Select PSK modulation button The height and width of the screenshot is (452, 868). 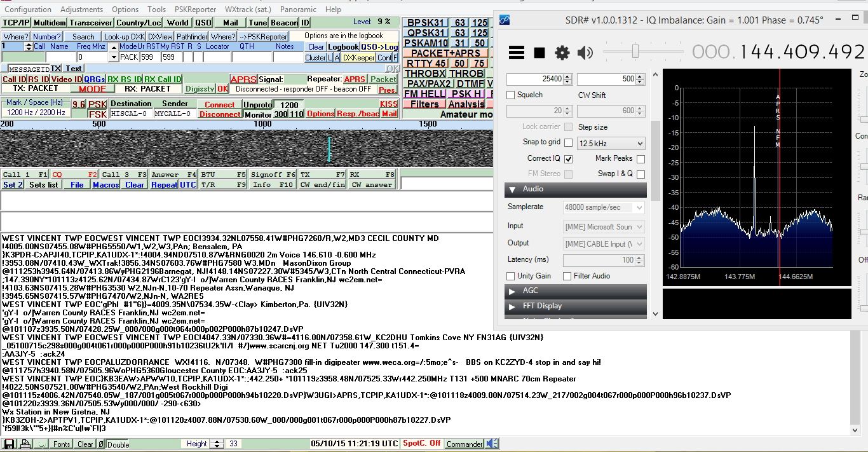[97, 104]
